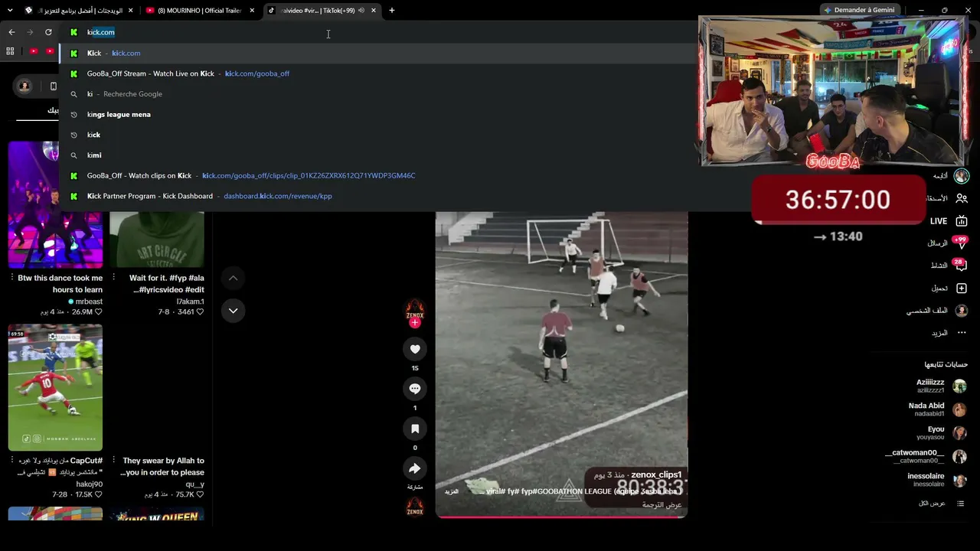Viewport: 980px width, 551px height.
Task: Follow zenox_clips1 with the pink plus
Action: tap(415, 323)
